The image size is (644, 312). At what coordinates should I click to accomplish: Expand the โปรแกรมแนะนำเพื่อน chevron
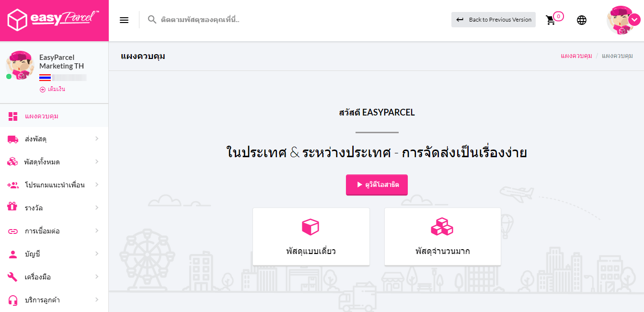97,185
